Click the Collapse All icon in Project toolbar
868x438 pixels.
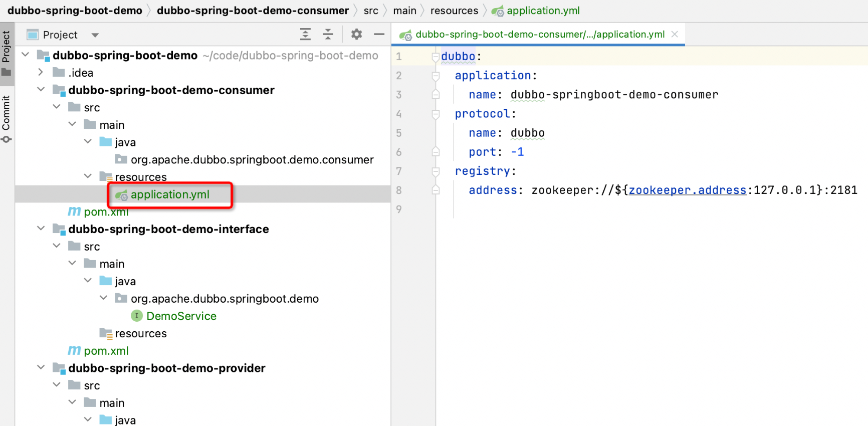(328, 34)
